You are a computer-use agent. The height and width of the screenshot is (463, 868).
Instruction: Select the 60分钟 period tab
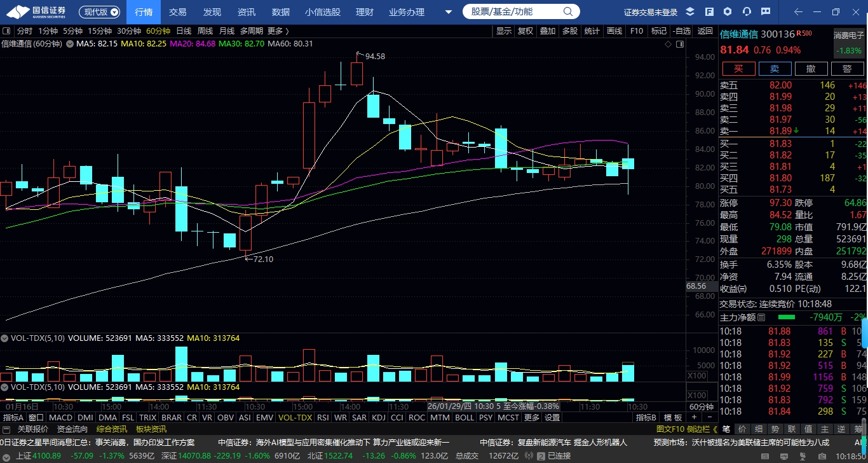click(x=158, y=31)
